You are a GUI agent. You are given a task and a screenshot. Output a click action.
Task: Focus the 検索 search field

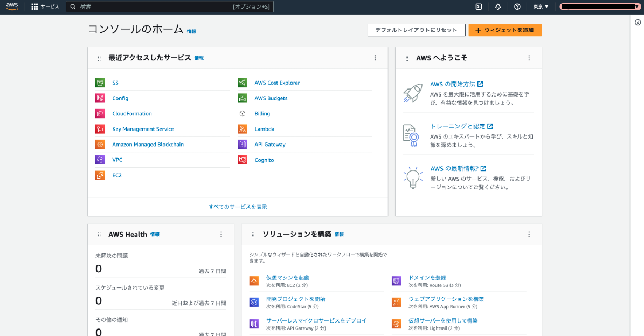(170, 6)
